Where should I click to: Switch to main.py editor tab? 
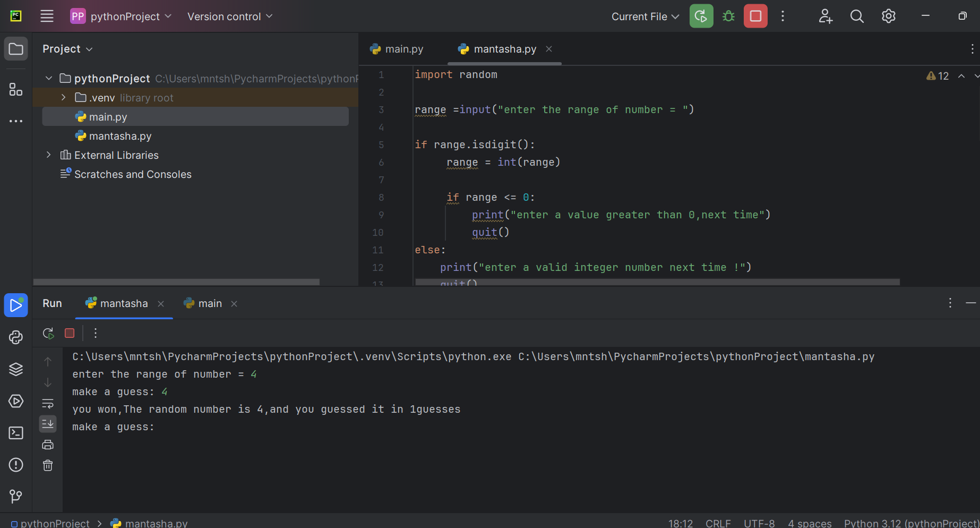click(397, 49)
